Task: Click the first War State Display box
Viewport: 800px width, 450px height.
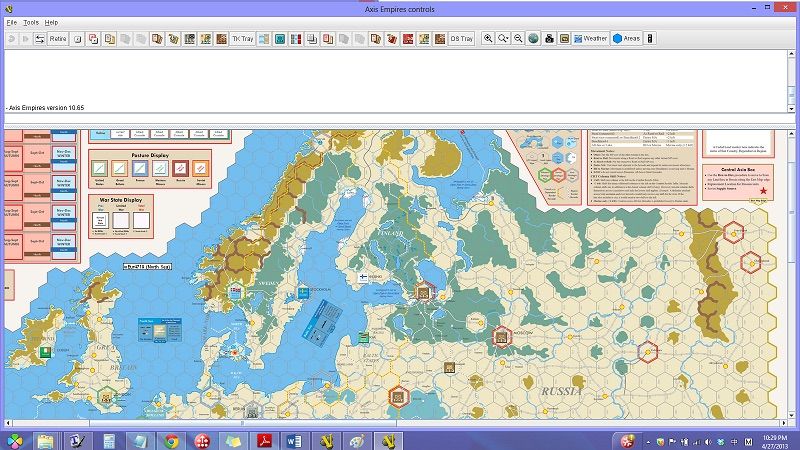Action: tap(100, 220)
